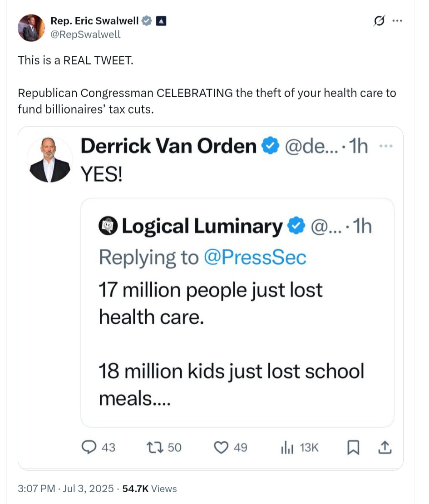
Task: Toggle the bookmark icon on the quoted tweet
Action: (353, 448)
